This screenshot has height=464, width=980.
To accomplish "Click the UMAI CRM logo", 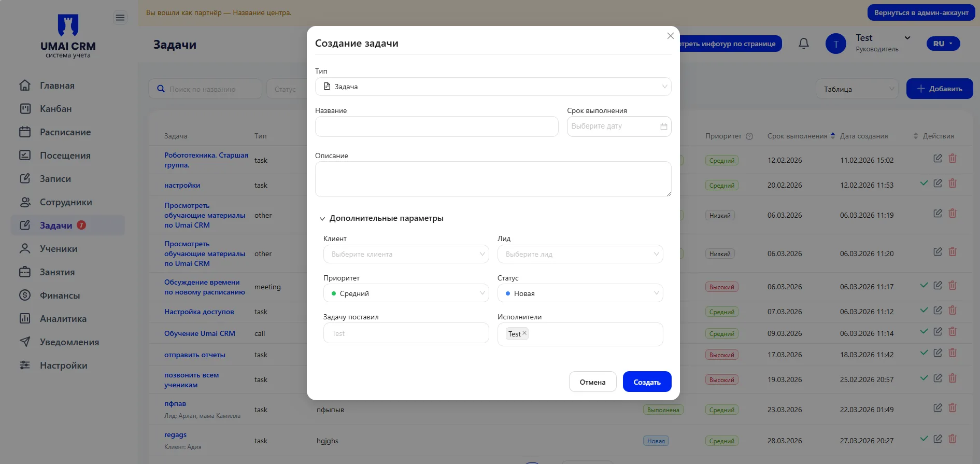I will click(68, 36).
